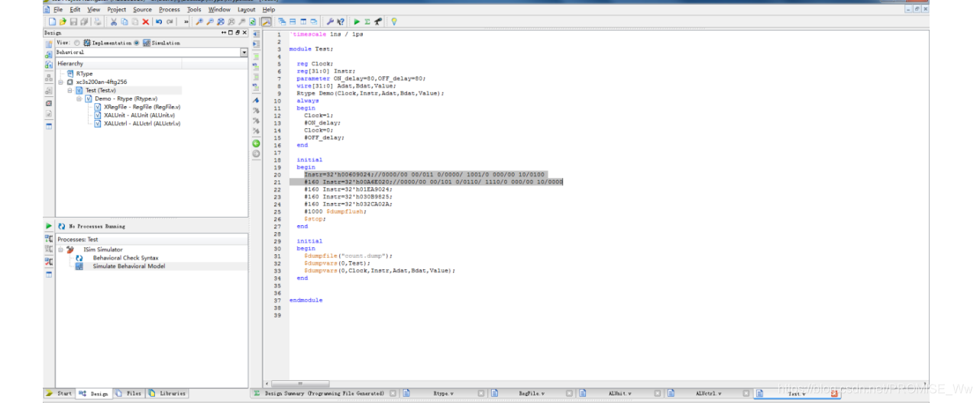Click the Redo arrow icon
This screenshot has height=403, width=980.
tap(170, 21)
